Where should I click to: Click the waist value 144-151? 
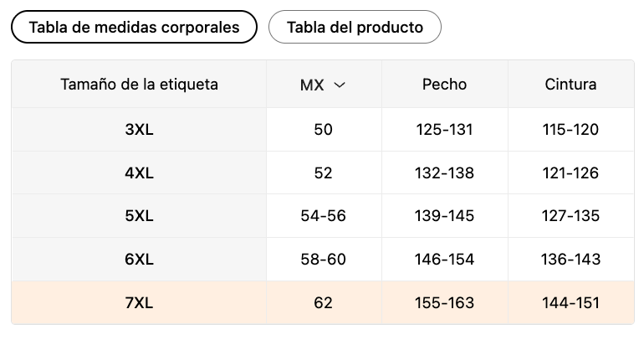tap(570, 302)
